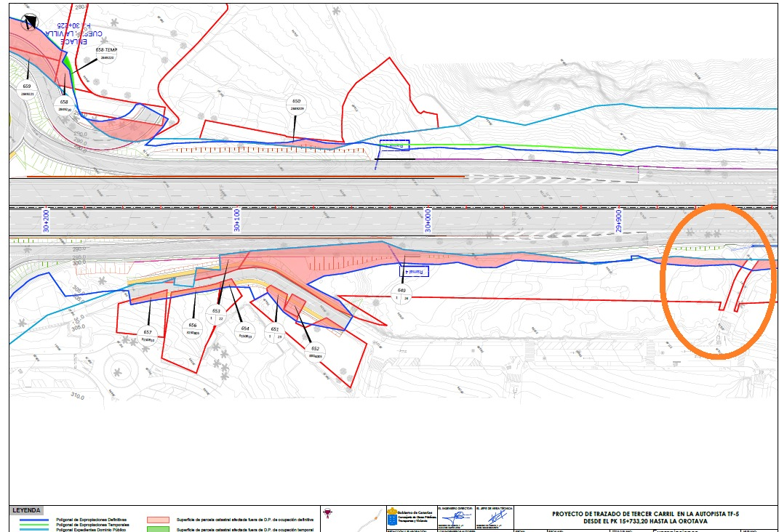
Task: Select parcel marker 658-TEMP
Action: [107, 54]
